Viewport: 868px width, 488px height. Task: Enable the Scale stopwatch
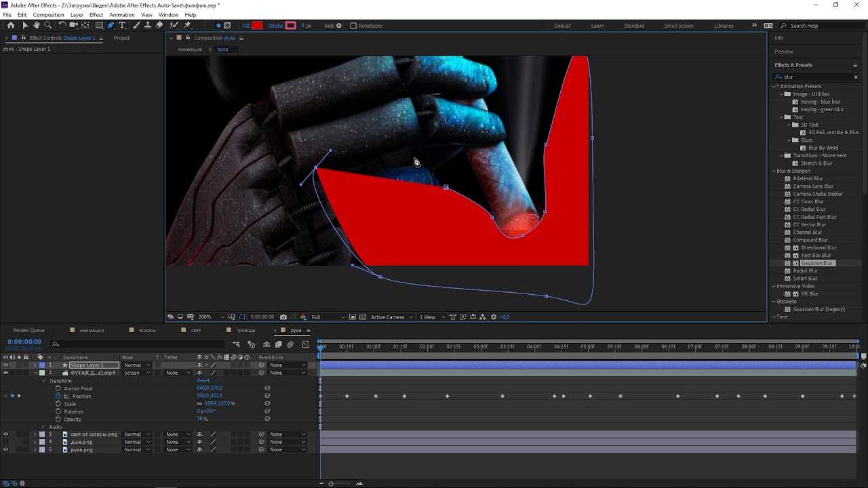[x=58, y=404]
